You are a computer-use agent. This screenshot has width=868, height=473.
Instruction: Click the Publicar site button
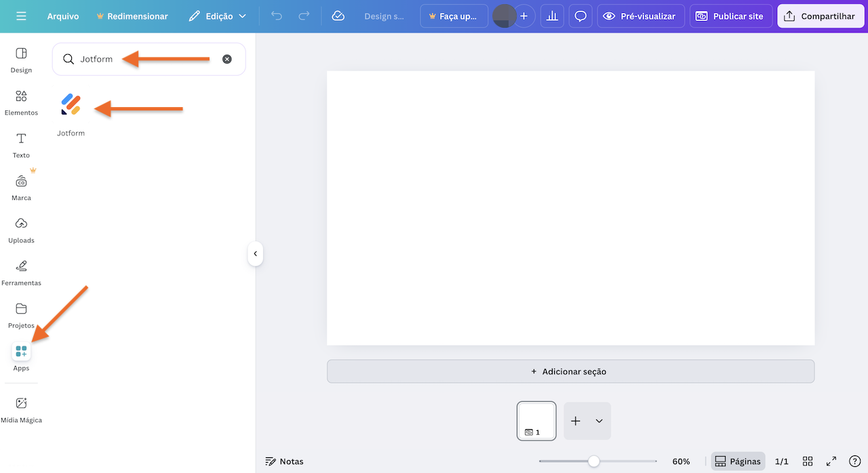(x=731, y=16)
